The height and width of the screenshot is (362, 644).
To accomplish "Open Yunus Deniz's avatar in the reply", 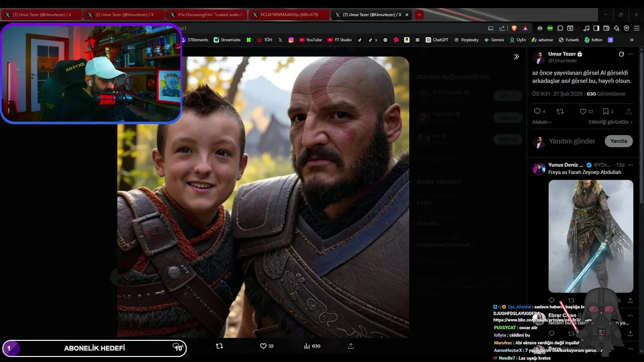I will point(539,168).
